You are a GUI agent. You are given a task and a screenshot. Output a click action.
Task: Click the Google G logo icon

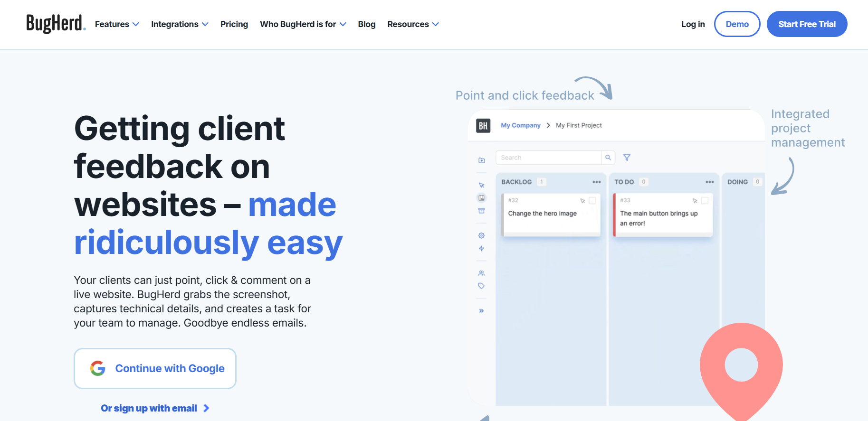click(98, 368)
